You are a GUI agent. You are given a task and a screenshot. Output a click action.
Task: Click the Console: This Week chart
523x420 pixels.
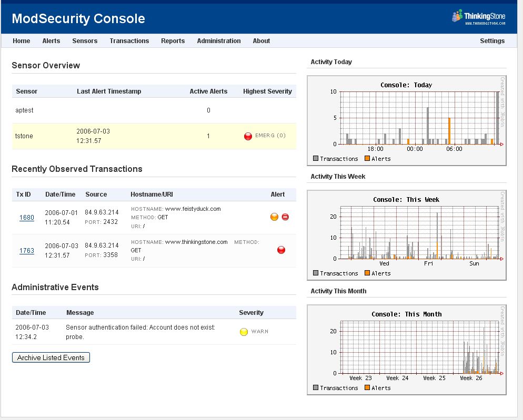click(407, 235)
